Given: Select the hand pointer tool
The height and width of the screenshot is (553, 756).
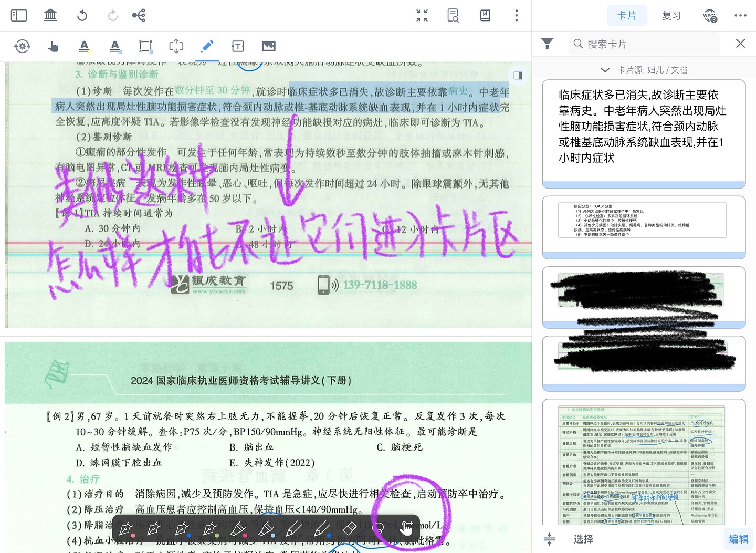Looking at the screenshot, I should point(53,47).
